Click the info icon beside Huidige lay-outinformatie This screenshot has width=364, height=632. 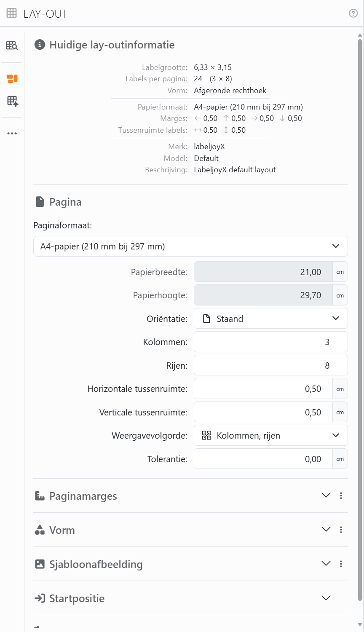pos(40,45)
